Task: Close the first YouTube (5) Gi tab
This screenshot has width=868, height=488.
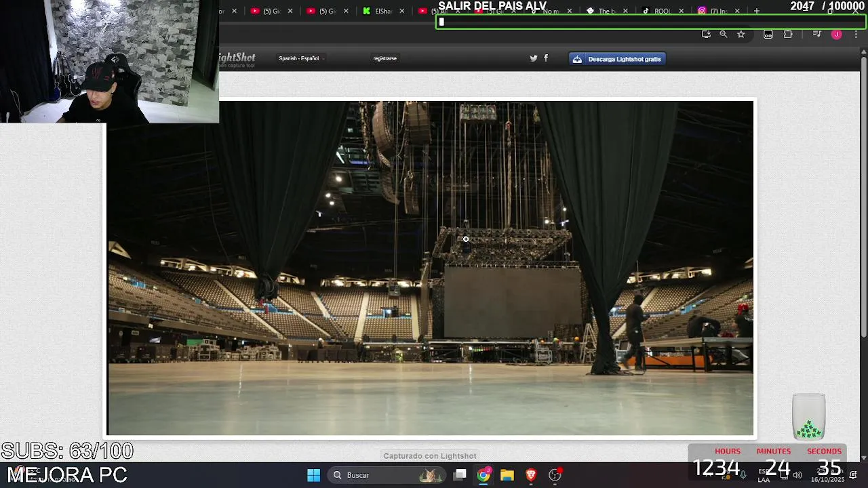Action: 290,11
